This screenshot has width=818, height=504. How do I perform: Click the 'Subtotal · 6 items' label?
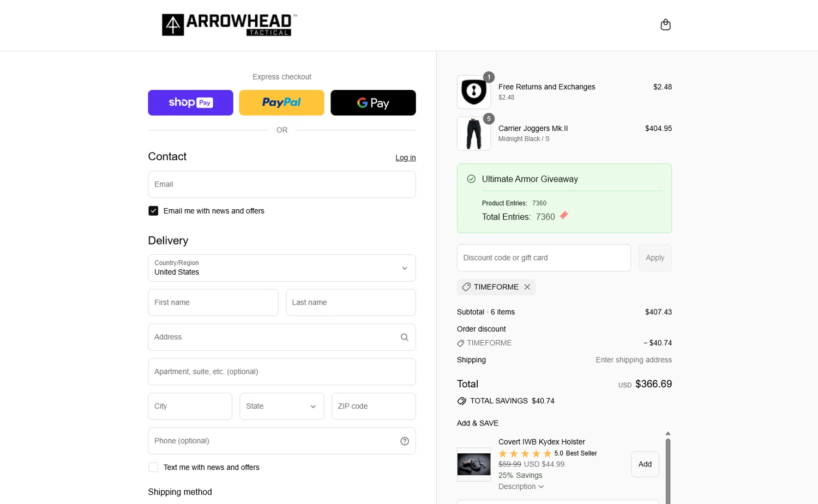coord(486,312)
